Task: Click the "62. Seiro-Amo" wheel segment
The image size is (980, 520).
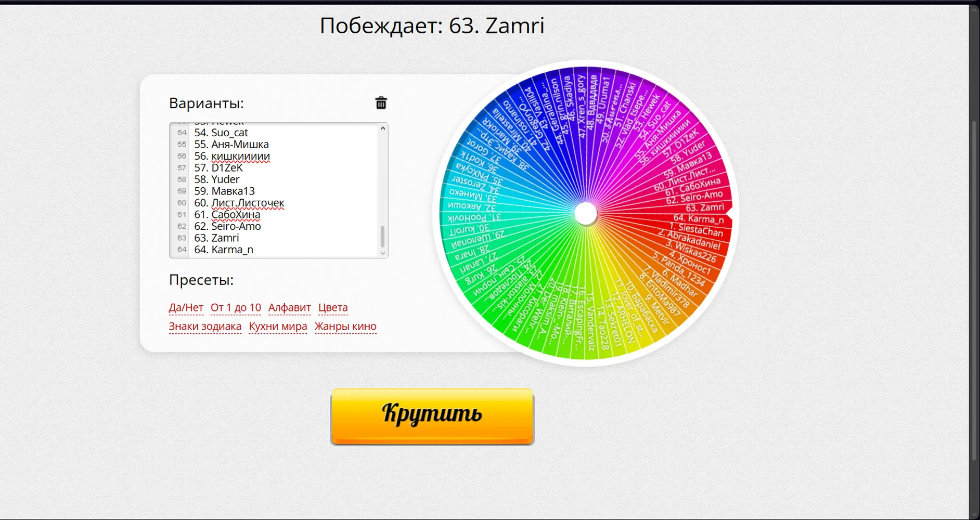Action: coord(694,197)
